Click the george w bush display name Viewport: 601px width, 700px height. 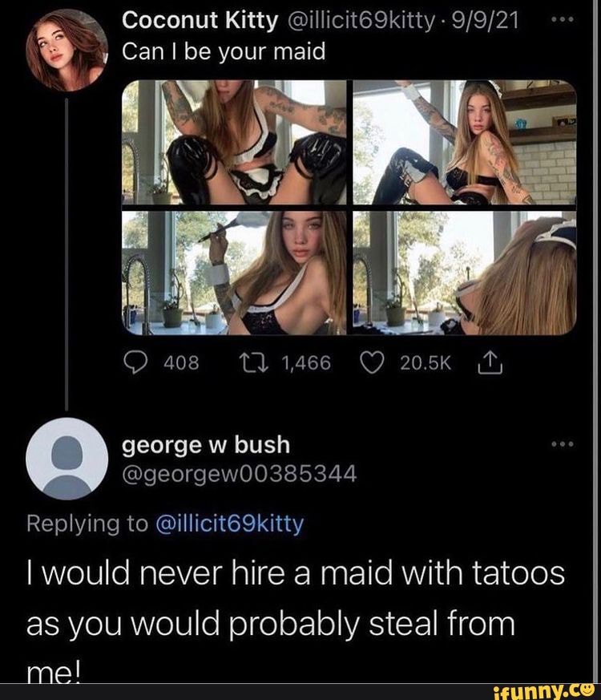click(x=206, y=443)
